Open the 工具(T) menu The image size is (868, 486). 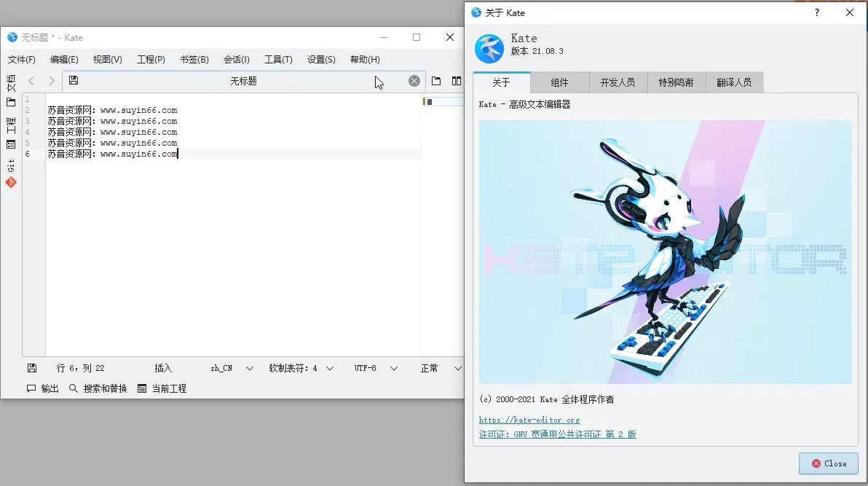[x=278, y=59]
